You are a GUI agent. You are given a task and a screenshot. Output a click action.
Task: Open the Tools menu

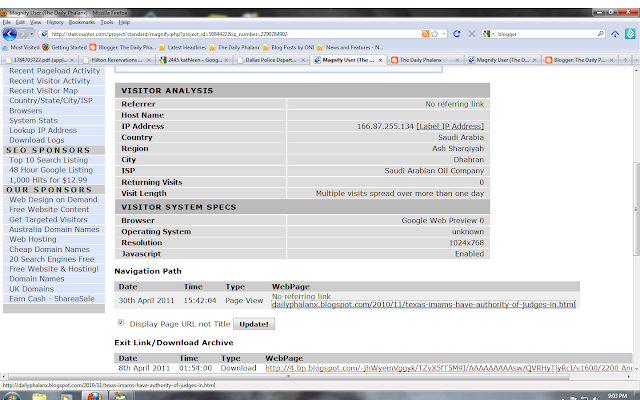pos(107,22)
